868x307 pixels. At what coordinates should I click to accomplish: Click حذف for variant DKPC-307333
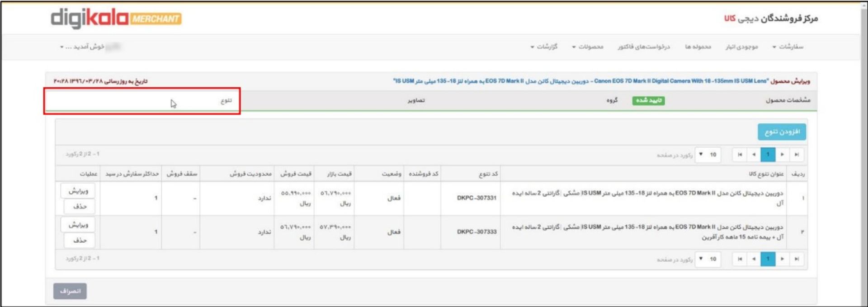[78, 240]
